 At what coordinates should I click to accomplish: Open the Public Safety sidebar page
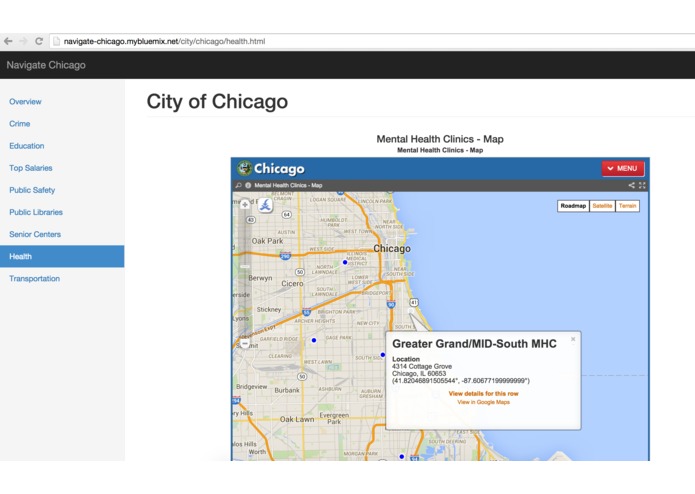click(x=32, y=190)
